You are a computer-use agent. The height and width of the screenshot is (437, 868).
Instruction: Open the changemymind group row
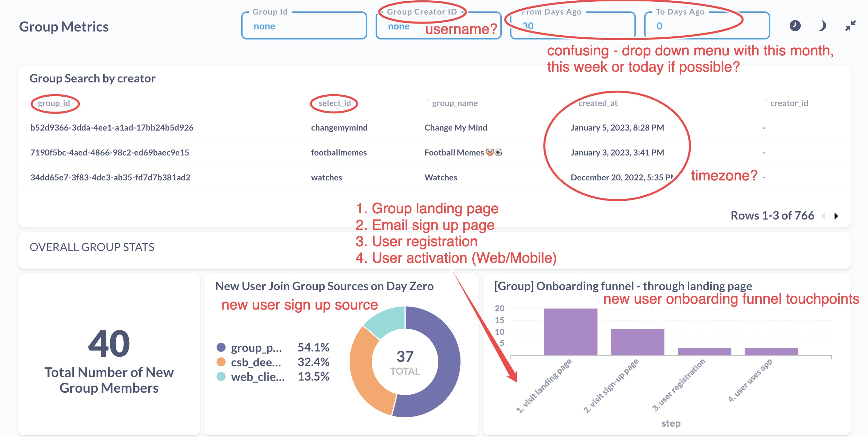[339, 128]
